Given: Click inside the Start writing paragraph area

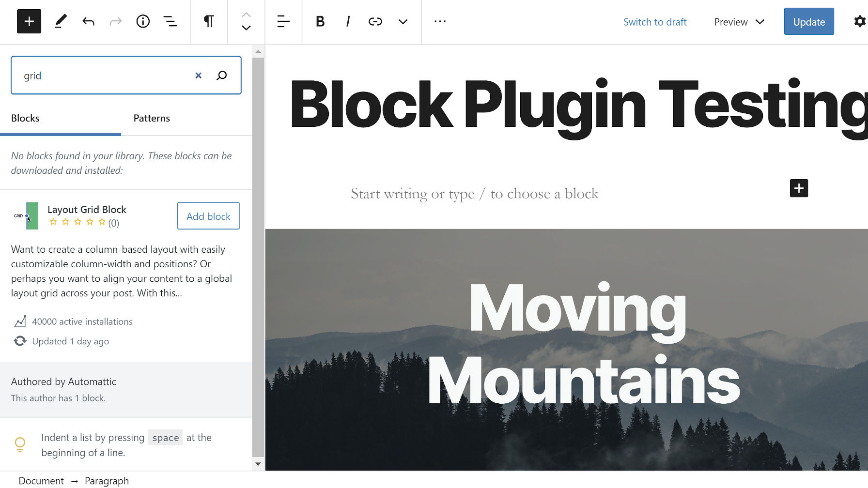Looking at the screenshot, I should (x=475, y=193).
